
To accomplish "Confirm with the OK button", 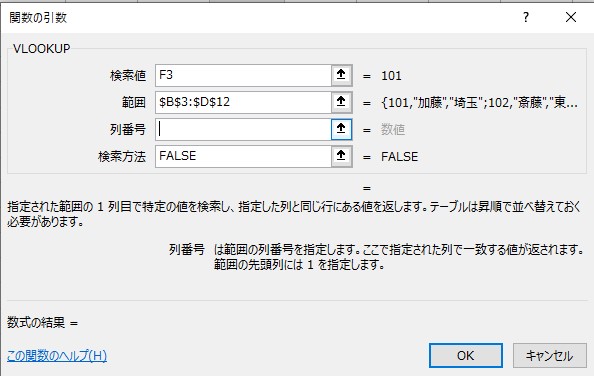I will (466, 356).
